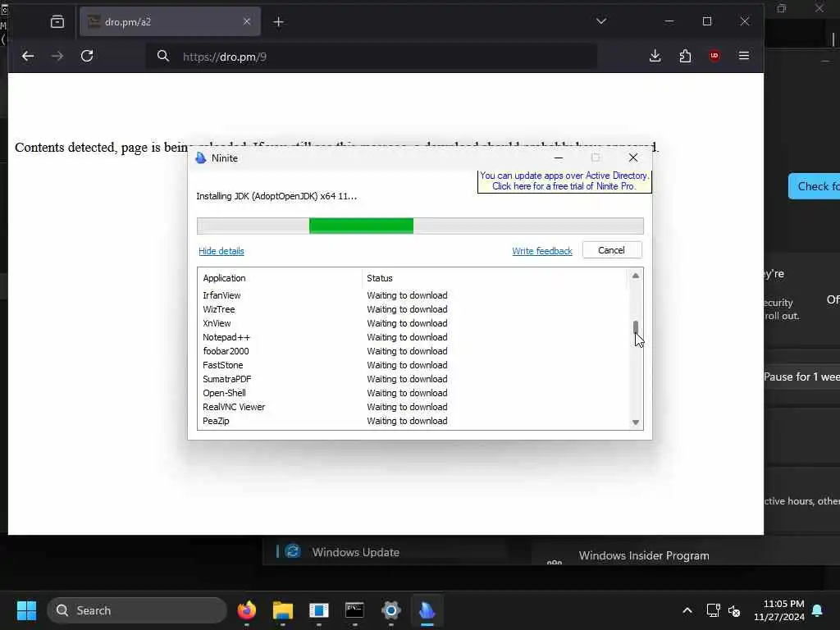
Task: Click the search magnifier icon in the address bar
Action: 163,56
